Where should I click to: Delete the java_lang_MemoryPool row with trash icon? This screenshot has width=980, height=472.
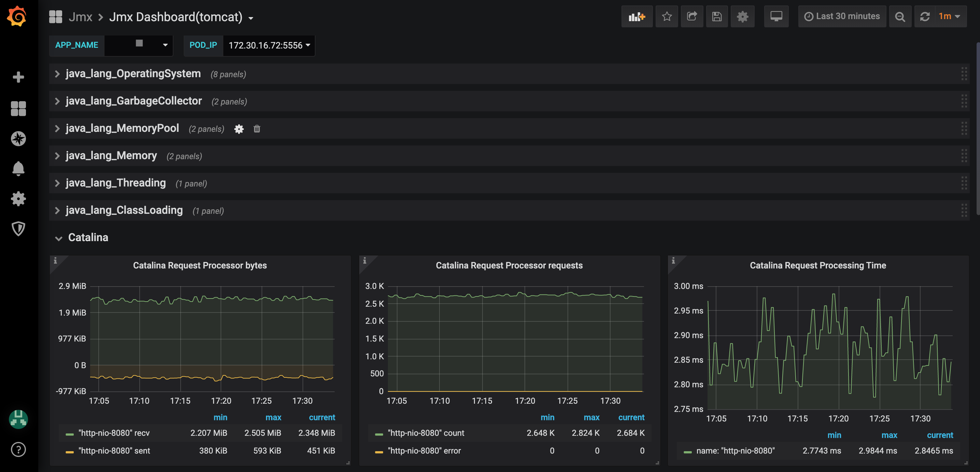257,129
